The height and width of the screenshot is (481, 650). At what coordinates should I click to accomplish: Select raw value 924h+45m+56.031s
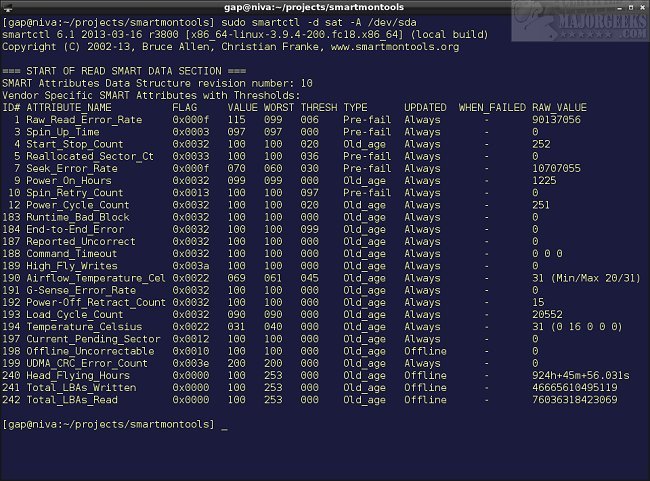pos(581,376)
